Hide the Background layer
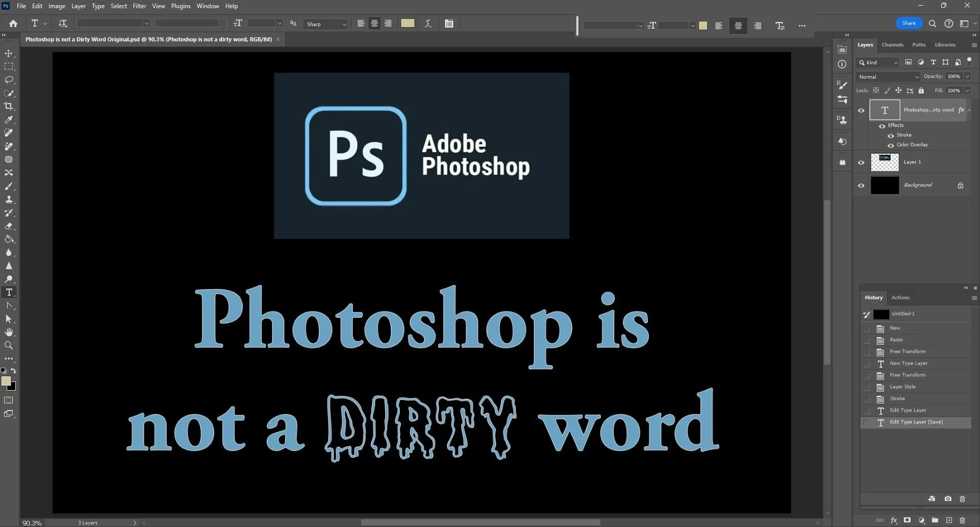The width and height of the screenshot is (980, 527). 861,185
